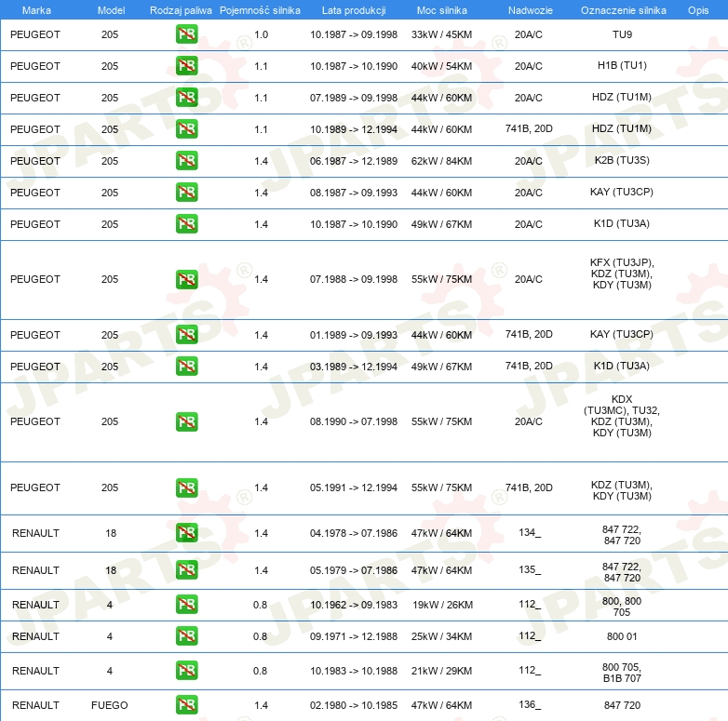The image size is (728, 721).
Task: Click the 62kW / 84KM power value
Action: (441, 161)
